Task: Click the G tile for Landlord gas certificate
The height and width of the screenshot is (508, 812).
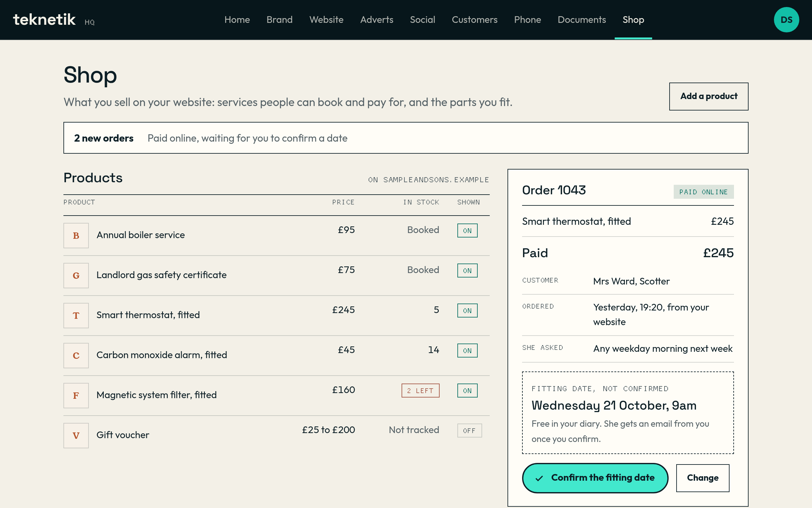Action: 76,276
